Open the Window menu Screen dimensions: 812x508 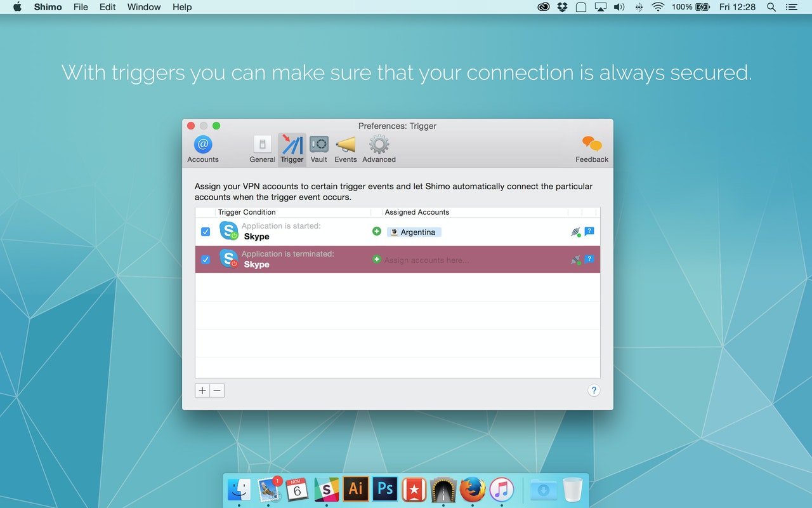[143, 7]
